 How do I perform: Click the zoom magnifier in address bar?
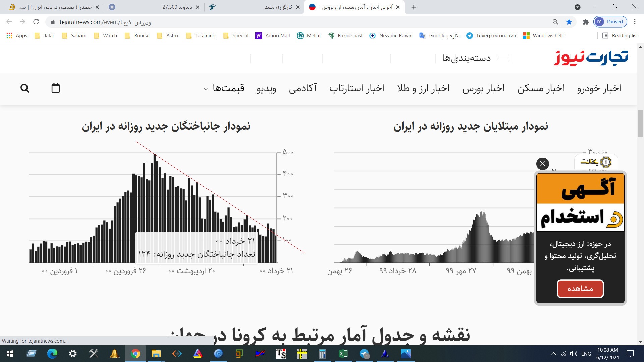pos(555,22)
